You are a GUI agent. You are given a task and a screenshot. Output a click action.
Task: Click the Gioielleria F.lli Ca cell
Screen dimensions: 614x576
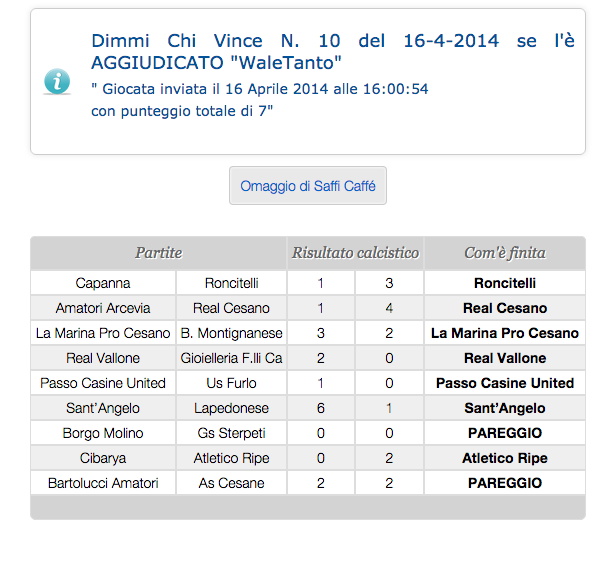tap(231, 358)
